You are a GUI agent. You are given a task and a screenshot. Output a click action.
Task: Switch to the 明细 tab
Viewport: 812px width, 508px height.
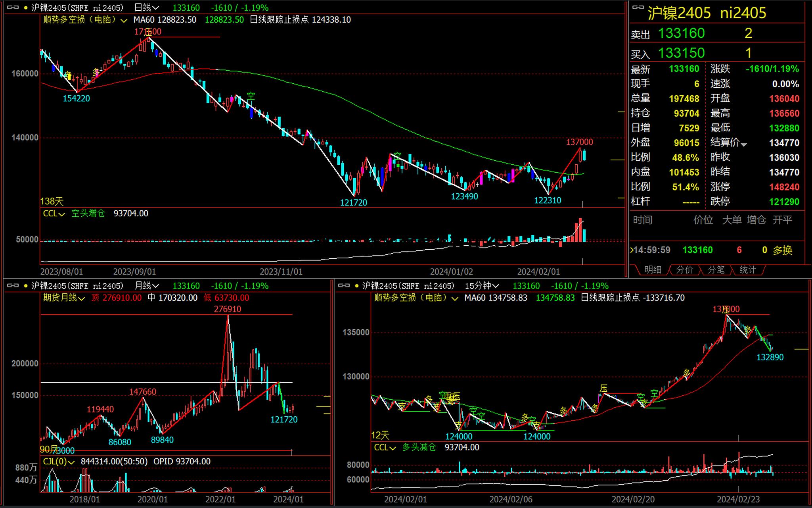tap(653, 270)
